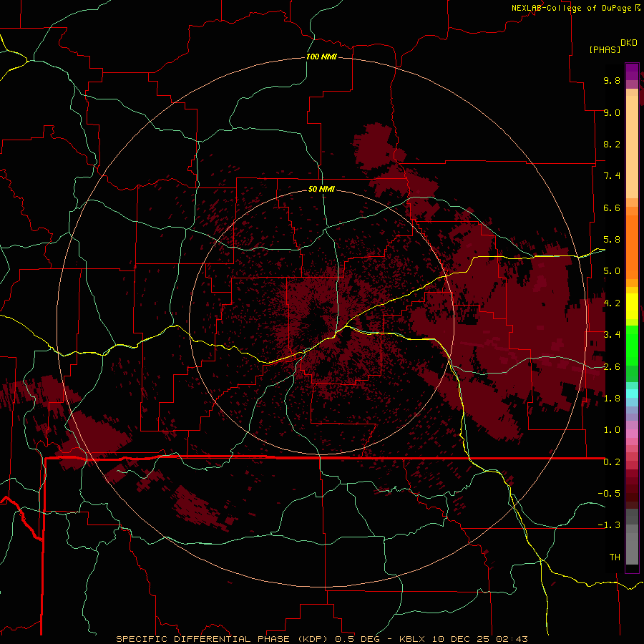The width and height of the screenshot is (644, 644).
Task: Pick the orange segment of the color bar
Action: [632, 247]
